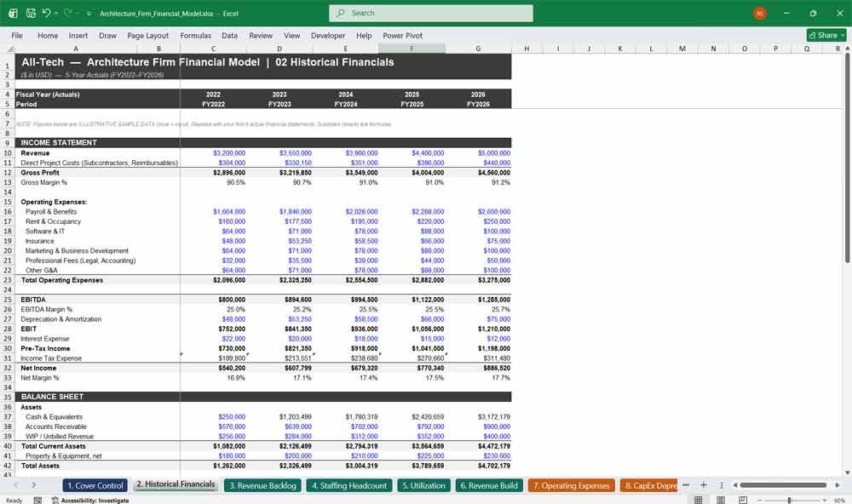Open the Power Pivot ribbon tab

pyautogui.click(x=403, y=35)
